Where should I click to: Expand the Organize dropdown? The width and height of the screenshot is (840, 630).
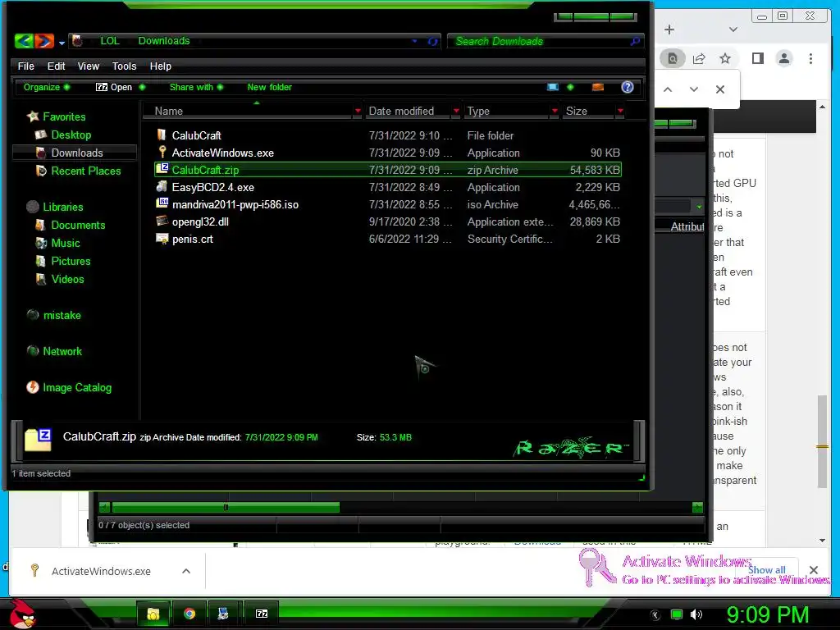tap(46, 87)
